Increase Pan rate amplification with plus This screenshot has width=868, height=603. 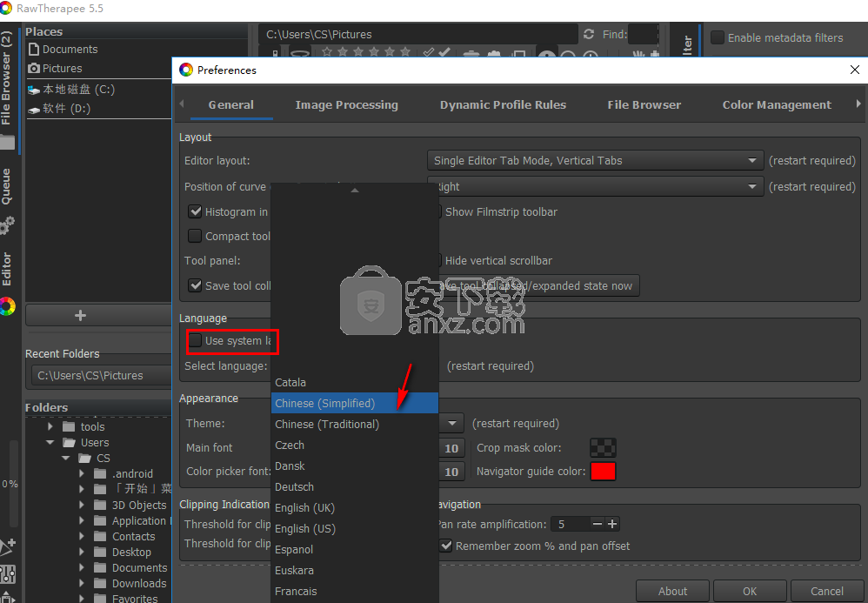pyautogui.click(x=612, y=524)
